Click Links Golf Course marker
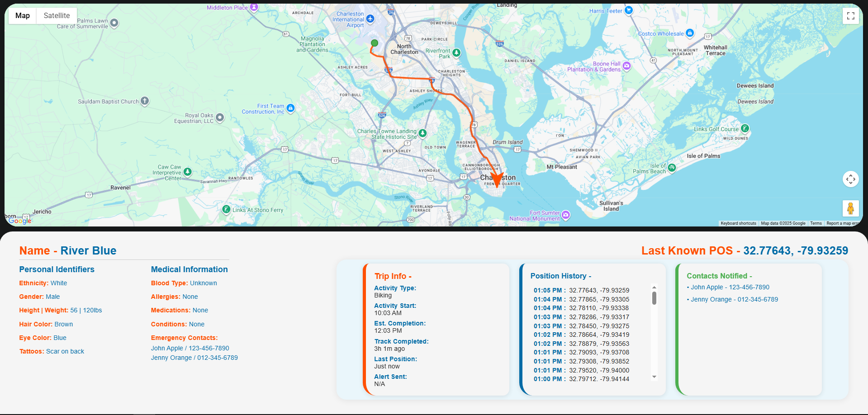Screen dimensions: 868x415 745,128
